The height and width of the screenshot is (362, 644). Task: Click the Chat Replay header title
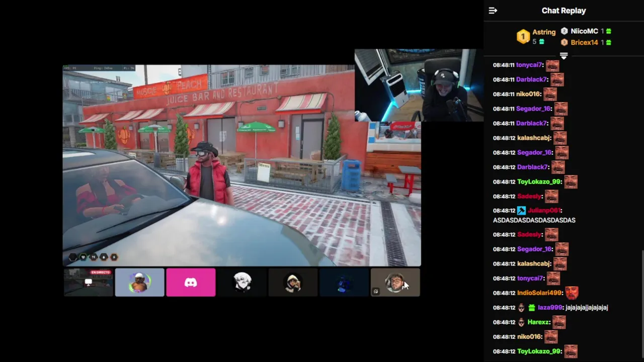click(563, 11)
